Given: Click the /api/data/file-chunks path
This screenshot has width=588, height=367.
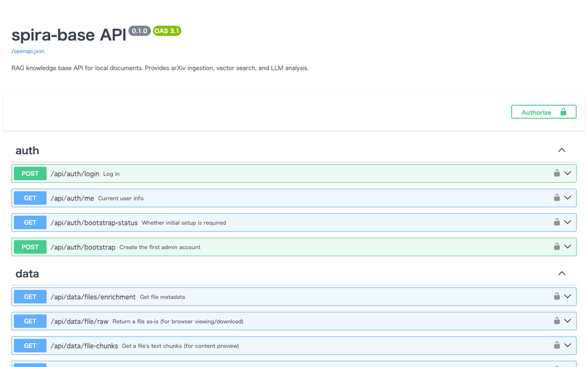Looking at the screenshot, I should click(84, 345).
